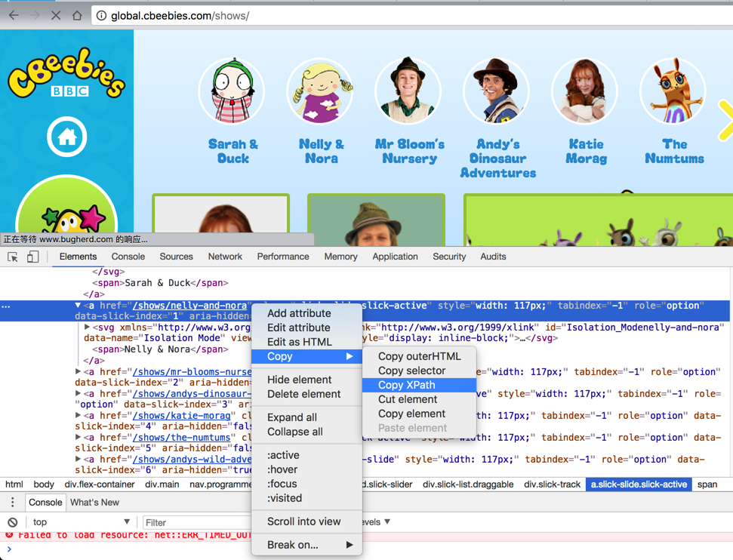Screen dimensions: 733x560
Task: Click the address bar URL field
Action: coord(411,16)
